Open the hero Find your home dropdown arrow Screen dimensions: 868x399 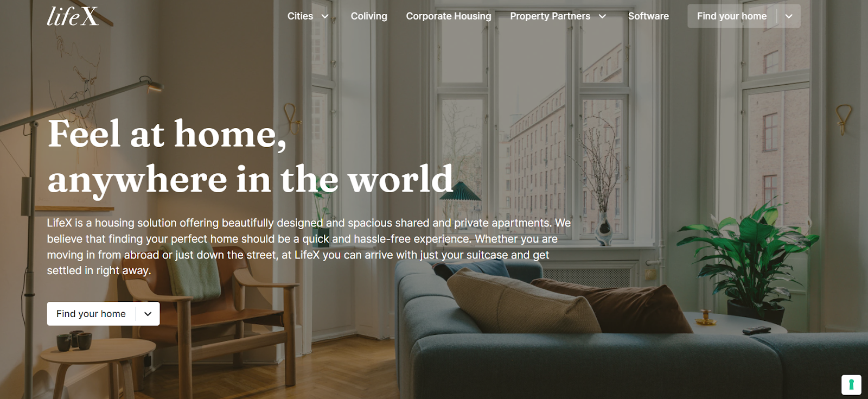point(148,314)
